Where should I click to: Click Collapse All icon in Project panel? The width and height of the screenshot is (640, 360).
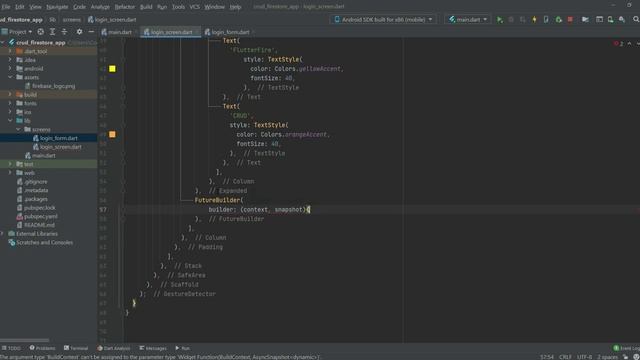coord(64,31)
